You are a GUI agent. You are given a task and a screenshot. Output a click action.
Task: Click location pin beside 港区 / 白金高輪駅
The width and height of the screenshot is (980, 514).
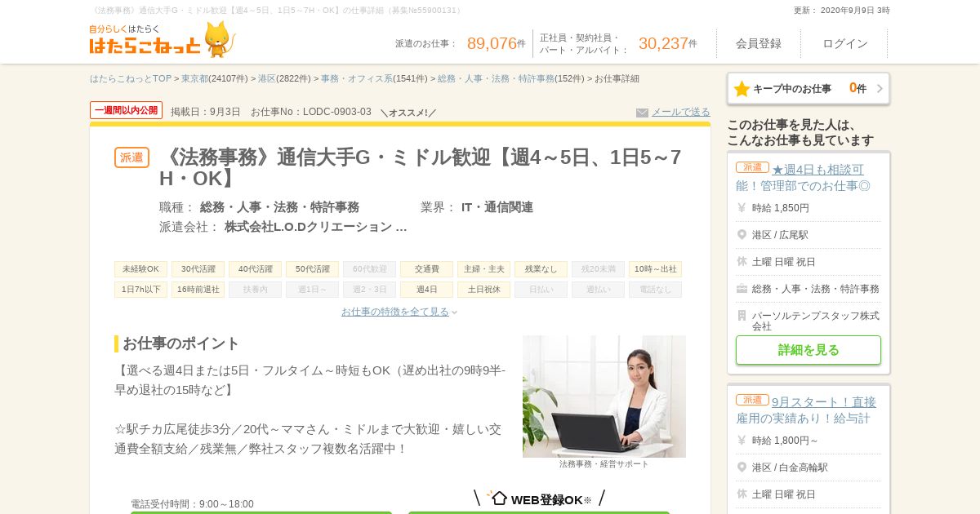(x=742, y=467)
